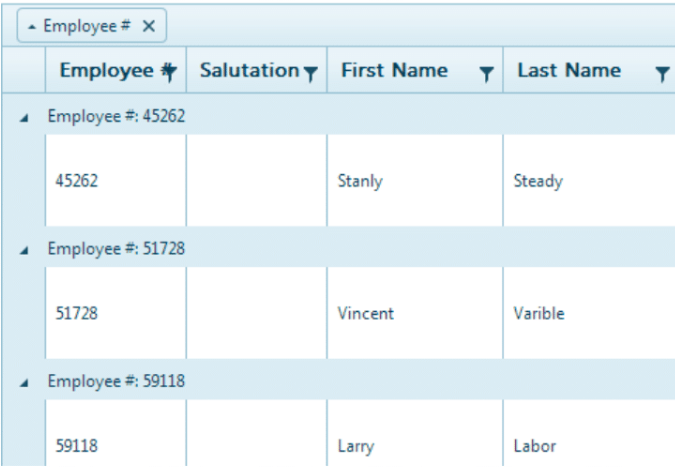Select first name cell Vincent
This screenshot has height=467, width=675.
tap(415, 313)
